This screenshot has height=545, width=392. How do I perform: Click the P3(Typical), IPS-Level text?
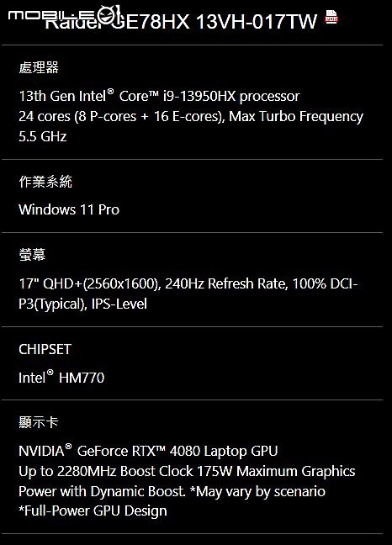[x=82, y=304]
